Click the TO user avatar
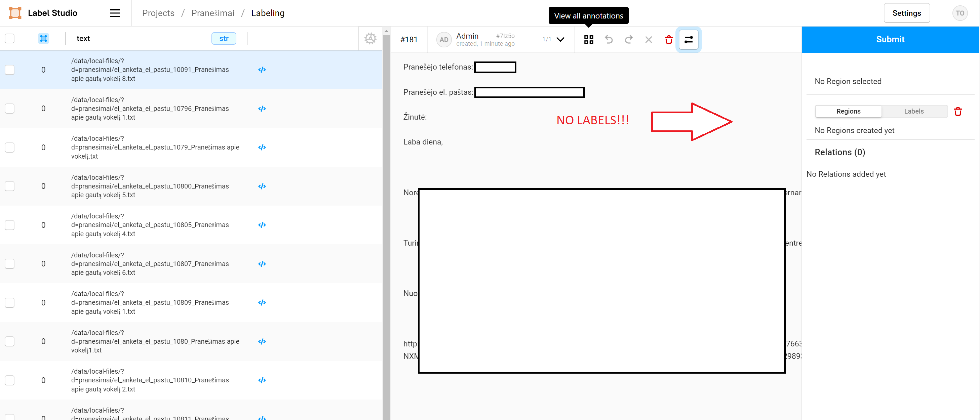This screenshot has width=980, height=420. [960, 12]
